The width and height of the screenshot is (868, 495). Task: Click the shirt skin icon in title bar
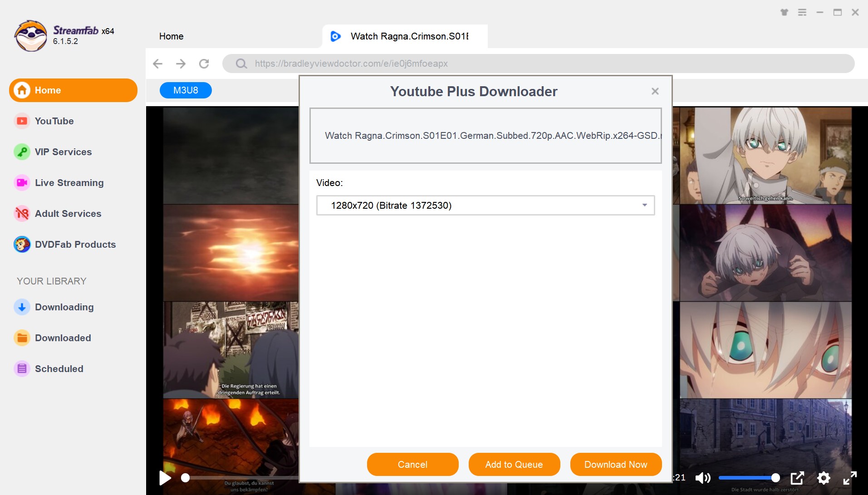pyautogui.click(x=784, y=13)
